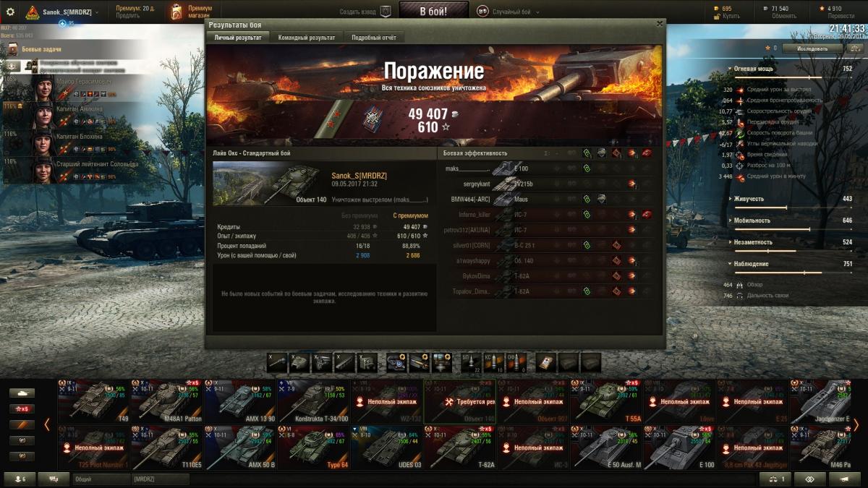Viewport: 868px width, 488px height.
Task: Click the Купить gold link
Action: [732, 16]
